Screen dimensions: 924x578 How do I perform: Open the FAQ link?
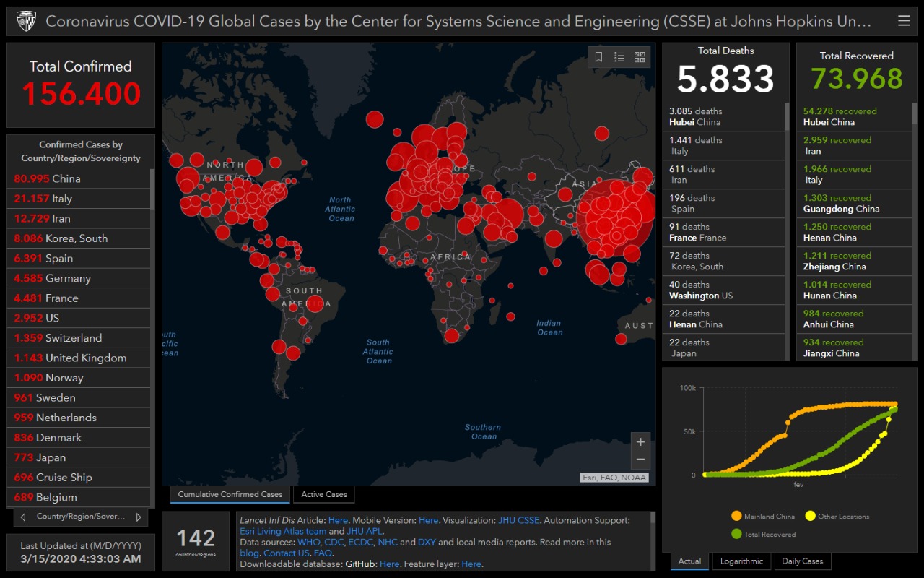coord(323,553)
